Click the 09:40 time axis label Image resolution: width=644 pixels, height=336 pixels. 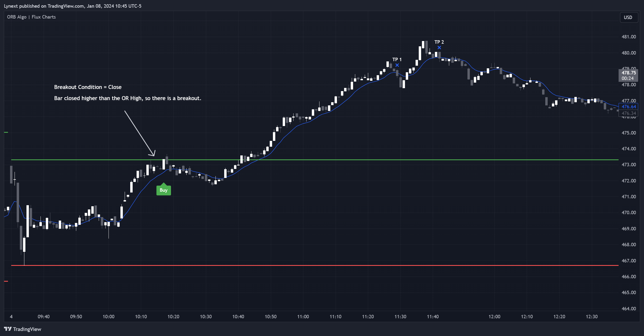[x=44, y=317]
